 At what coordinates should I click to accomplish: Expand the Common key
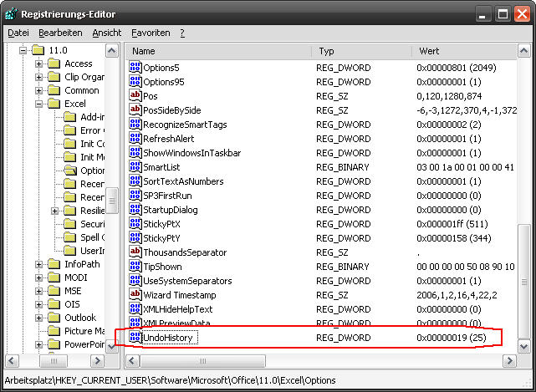click(x=38, y=90)
